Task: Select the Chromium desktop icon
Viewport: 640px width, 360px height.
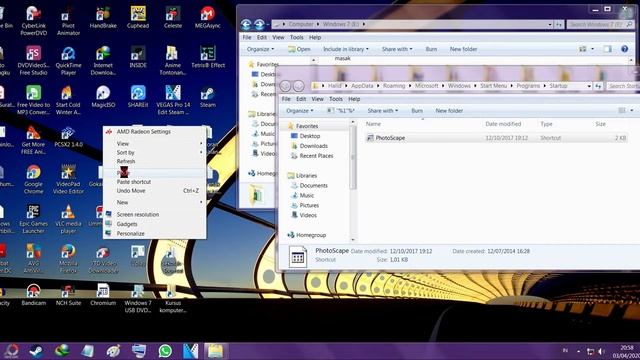Action: pos(103,295)
